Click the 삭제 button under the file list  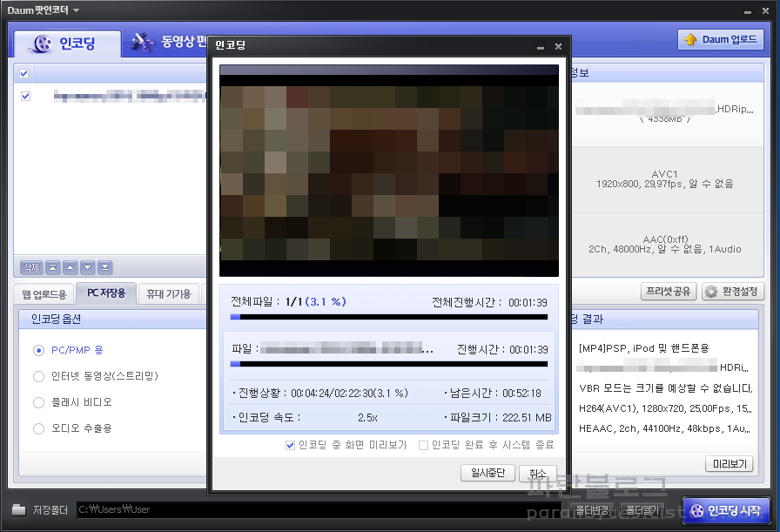31,267
